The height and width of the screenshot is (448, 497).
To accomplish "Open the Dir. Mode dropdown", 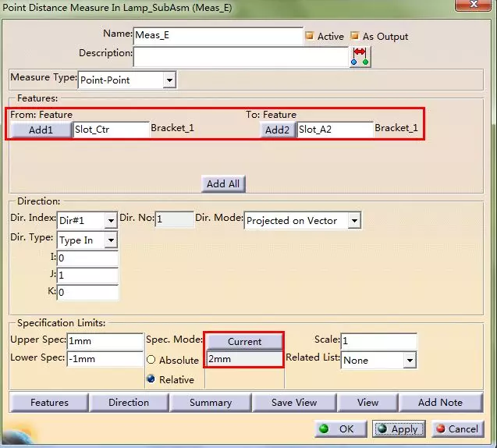I will click(x=354, y=221).
